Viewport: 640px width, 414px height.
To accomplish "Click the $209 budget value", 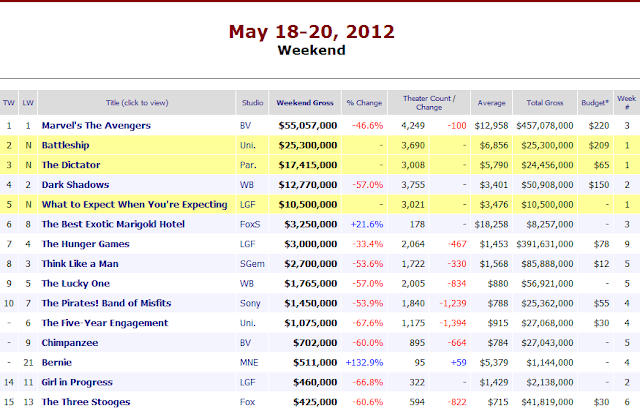I will pyautogui.click(x=599, y=145).
